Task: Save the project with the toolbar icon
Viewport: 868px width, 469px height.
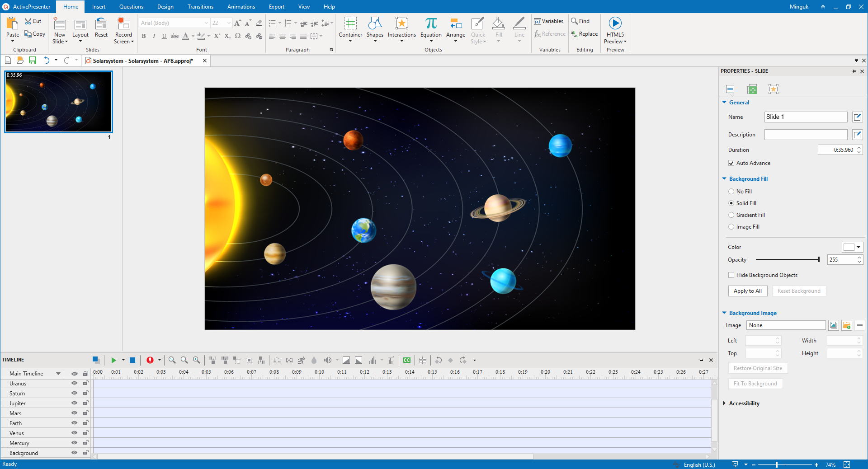Action: [x=33, y=60]
